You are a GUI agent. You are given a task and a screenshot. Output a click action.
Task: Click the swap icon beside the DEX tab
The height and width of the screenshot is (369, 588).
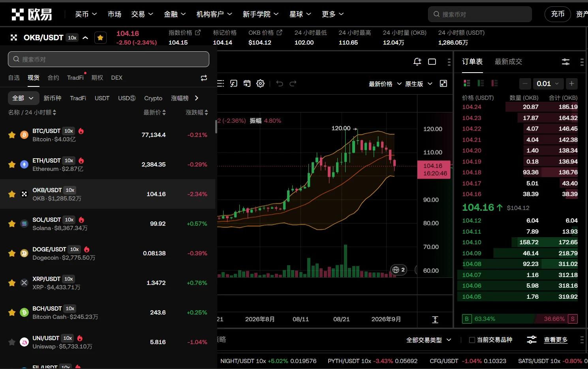pyautogui.click(x=204, y=78)
